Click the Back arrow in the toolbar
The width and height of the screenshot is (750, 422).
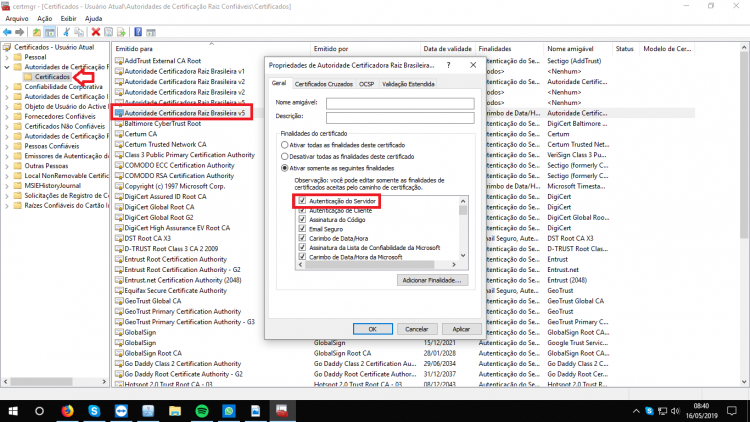tap(7, 32)
